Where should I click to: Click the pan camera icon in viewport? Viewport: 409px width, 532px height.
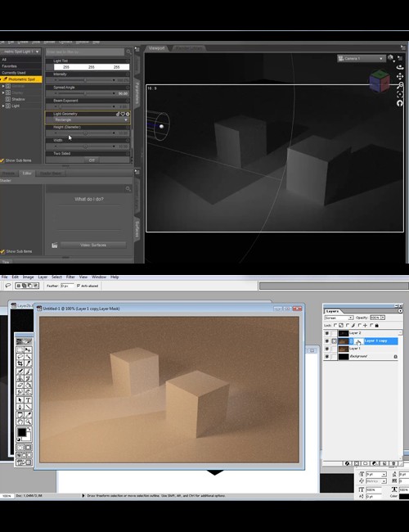point(400,76)
